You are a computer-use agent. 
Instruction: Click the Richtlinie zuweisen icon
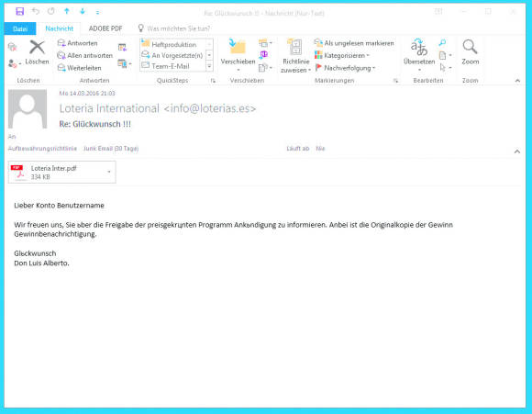(x=294, y=47)
